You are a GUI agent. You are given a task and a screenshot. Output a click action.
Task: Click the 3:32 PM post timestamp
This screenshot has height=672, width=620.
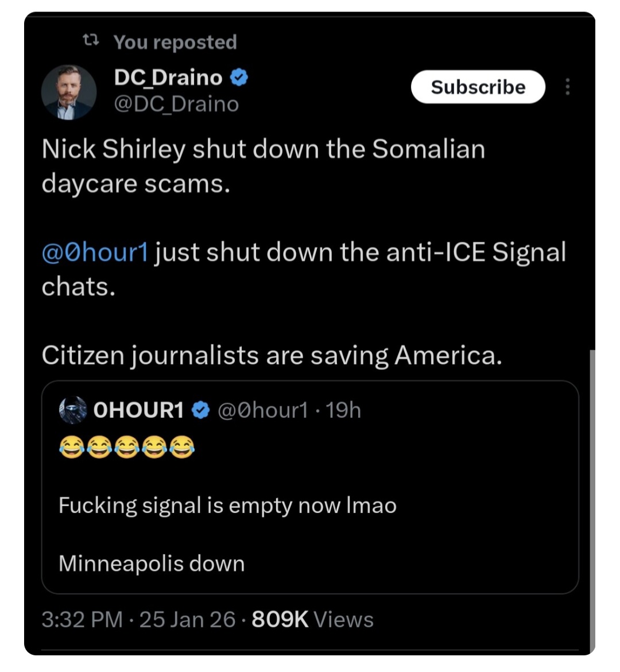[82, 619]
